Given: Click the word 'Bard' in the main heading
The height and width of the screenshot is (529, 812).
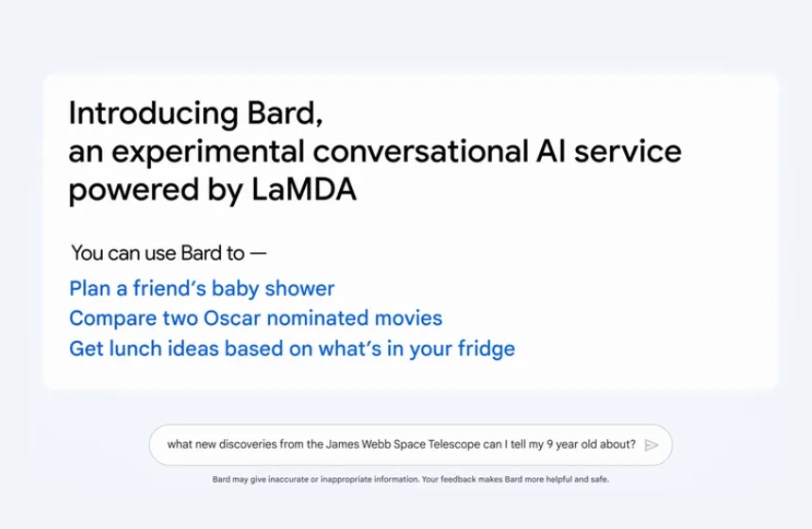Looking at the screenshot, I should click(x=285, y=113).
